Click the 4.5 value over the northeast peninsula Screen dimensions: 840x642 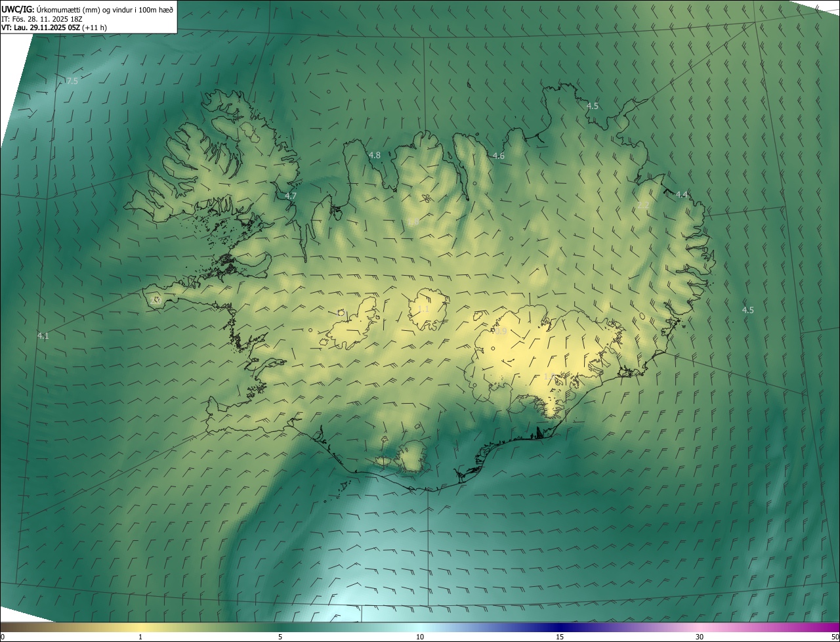point(593,106)
